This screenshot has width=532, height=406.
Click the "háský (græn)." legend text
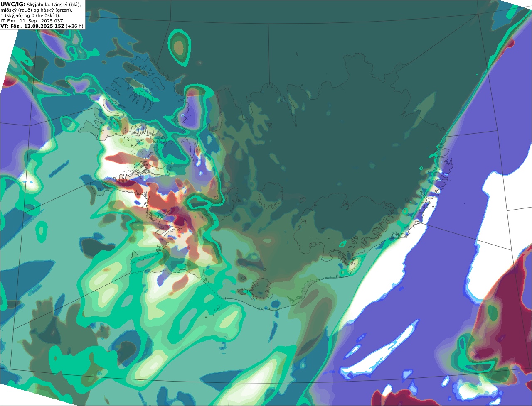[x=56, y=10]
